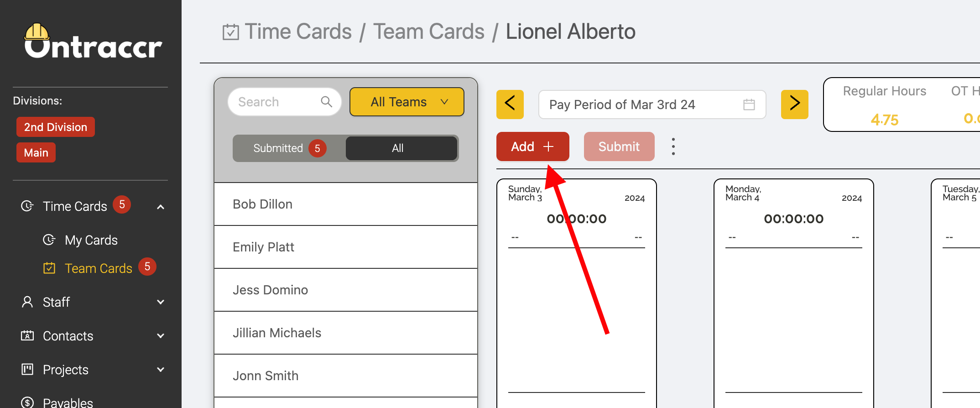Image resolution: width=980 pixels, height=408 pixels.
Task: Click the Projects board icon
Action: coord(27,369)
